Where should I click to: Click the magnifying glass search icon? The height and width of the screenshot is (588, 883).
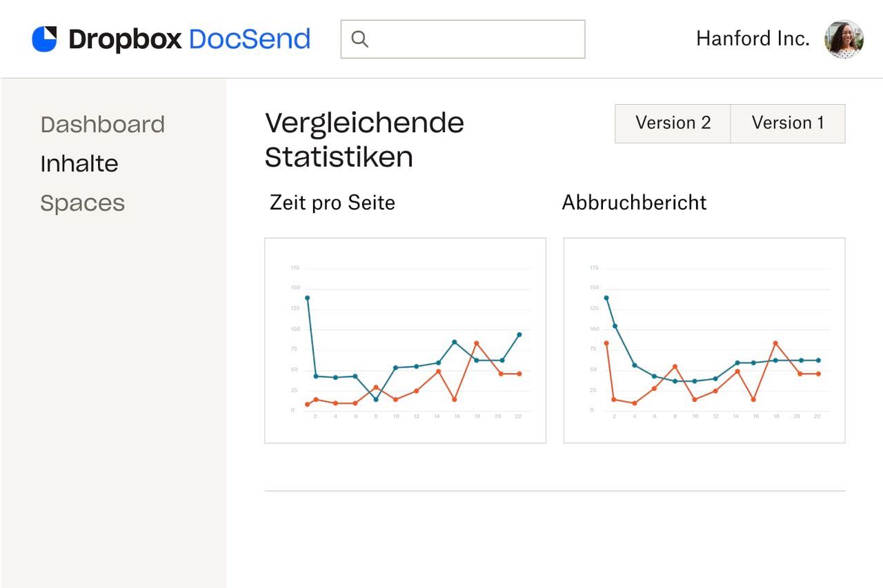tap(359, 39)
